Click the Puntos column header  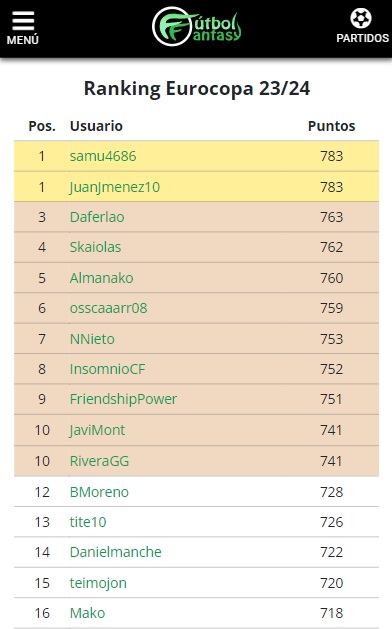click(331, 126)
